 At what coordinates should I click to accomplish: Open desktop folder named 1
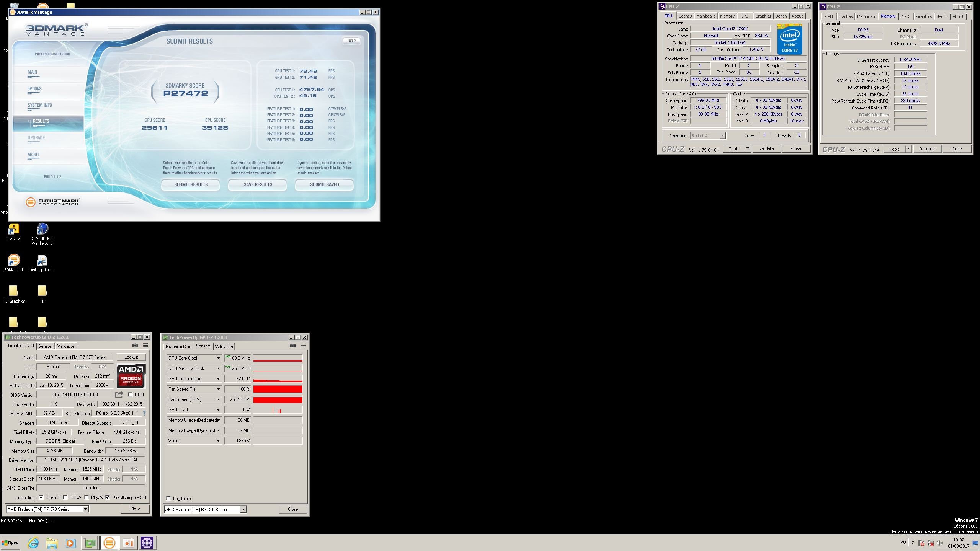point(42,294)
